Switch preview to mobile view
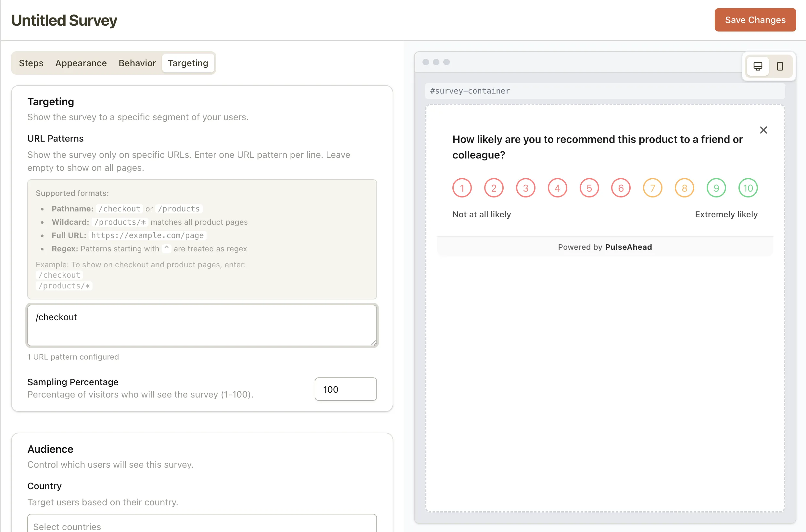Screen dimensions: 806x532 click(780, 66)
